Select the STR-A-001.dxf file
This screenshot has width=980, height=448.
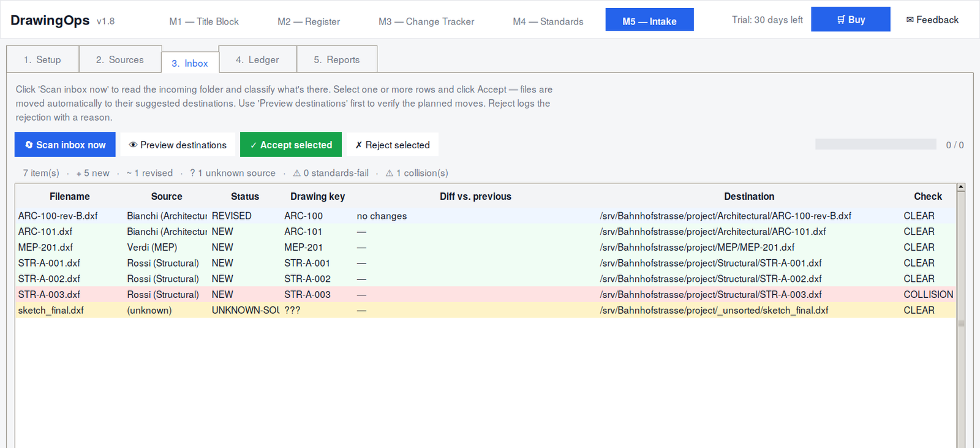point(485,263)
